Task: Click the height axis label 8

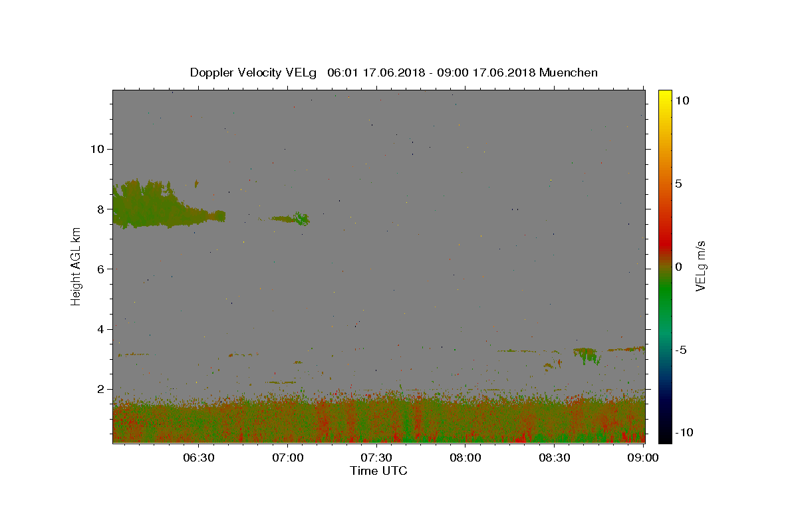Action: click(101, 209)
